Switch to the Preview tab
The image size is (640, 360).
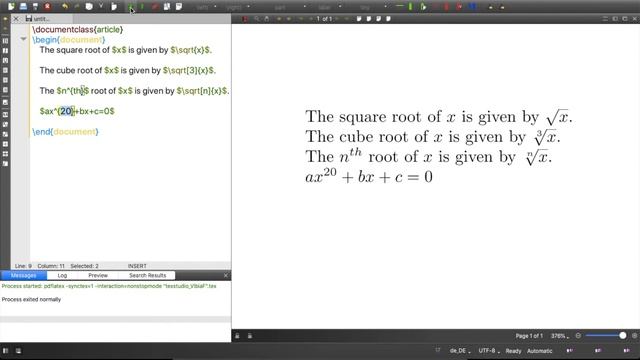[x=98, y=276]
